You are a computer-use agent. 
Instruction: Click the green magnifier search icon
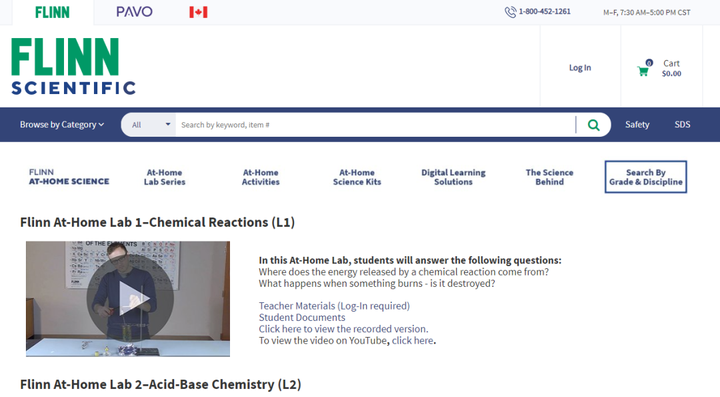(593, 125)
